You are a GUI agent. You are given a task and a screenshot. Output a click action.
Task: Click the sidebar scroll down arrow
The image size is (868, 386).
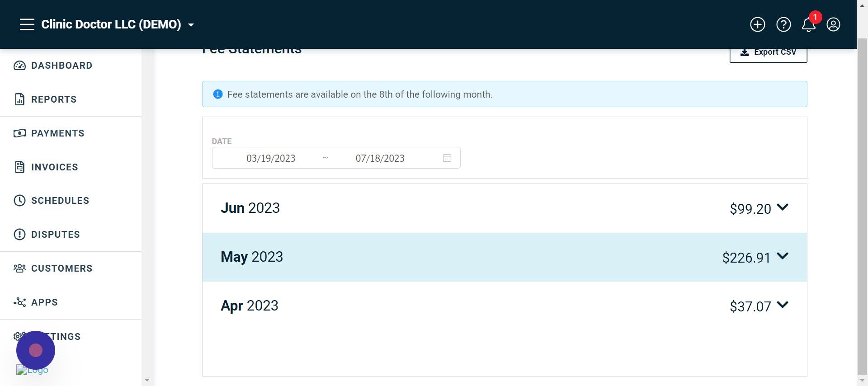pos(147,381)
